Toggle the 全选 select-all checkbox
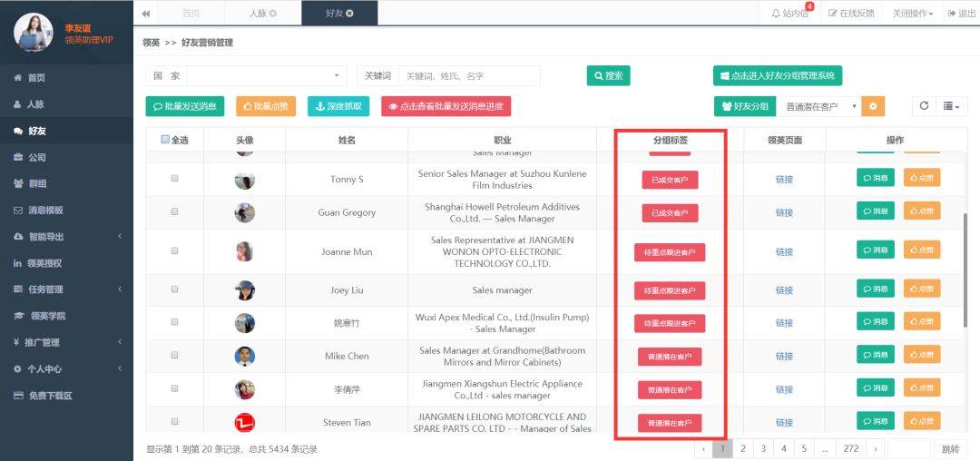This screenshot has width=980, height=461. pyautogui.click(x=165, y=140)
